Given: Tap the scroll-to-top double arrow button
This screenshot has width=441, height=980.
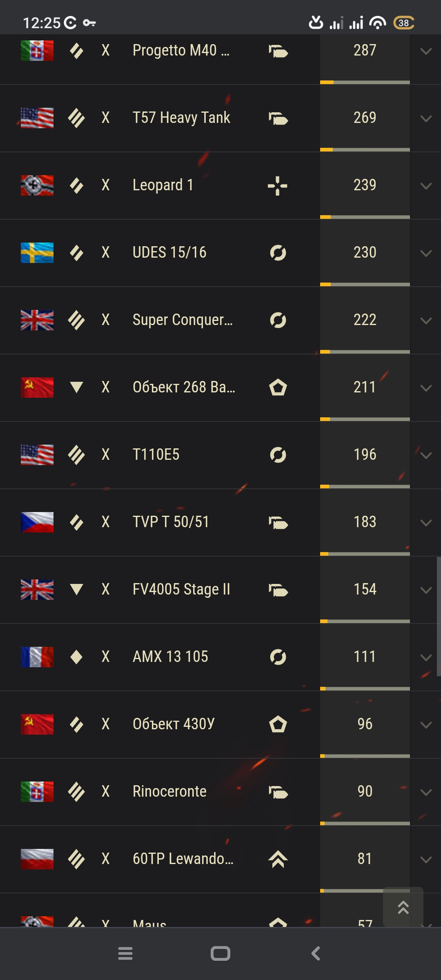Looking at the screenshot, I should click(403, 907).
